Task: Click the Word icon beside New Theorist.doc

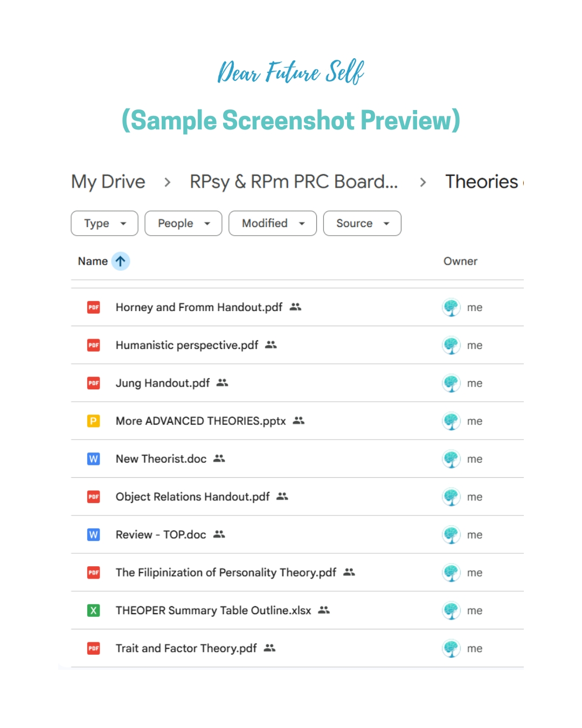Action: coord(94,459)
